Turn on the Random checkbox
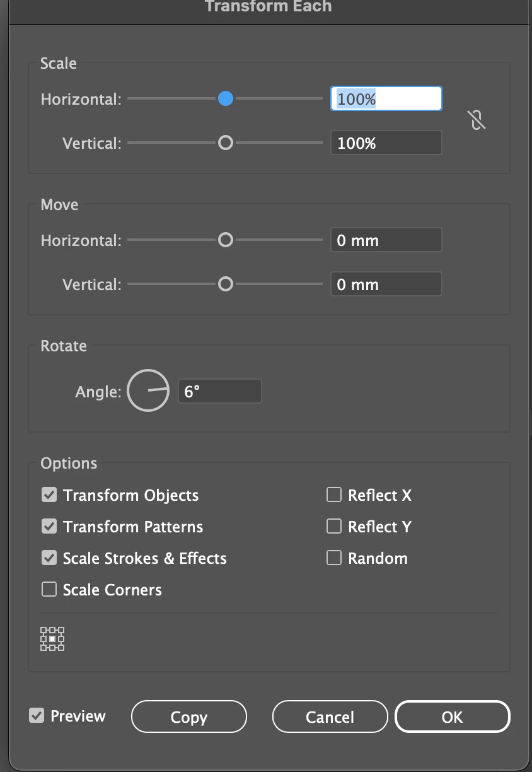 pos(334,558)
